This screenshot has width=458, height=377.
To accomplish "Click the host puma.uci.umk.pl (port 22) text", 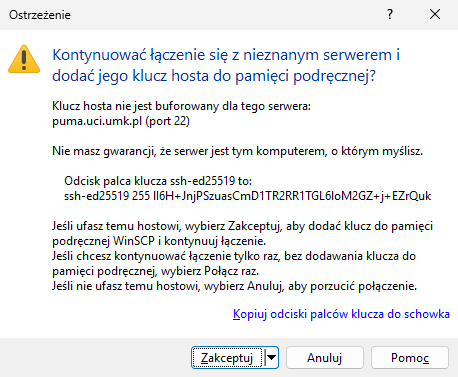I will click(121, 121).
